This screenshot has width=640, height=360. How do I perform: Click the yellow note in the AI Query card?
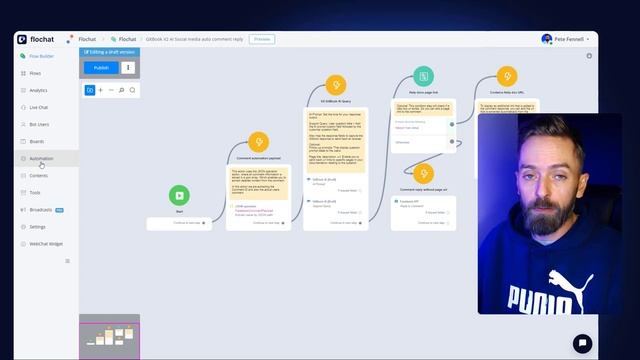click(x=336, y=142)
